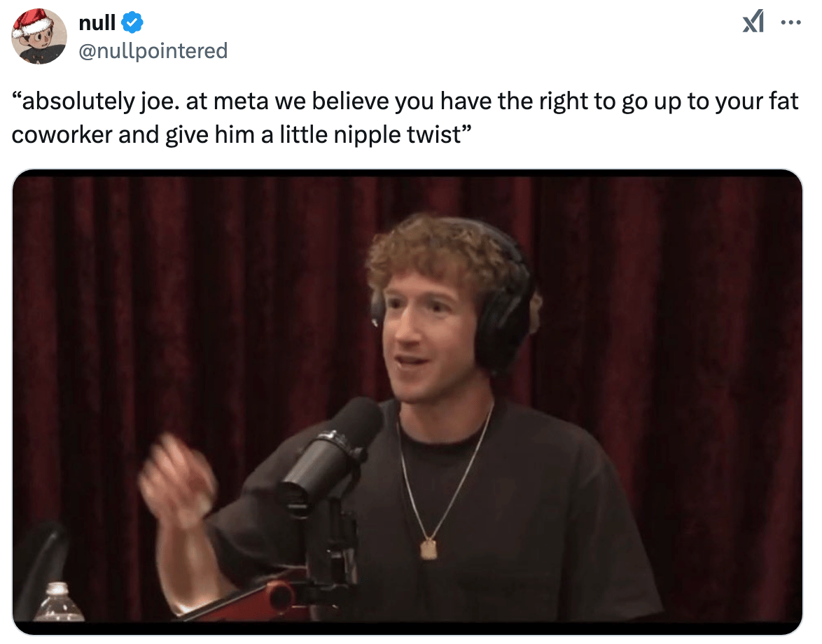
Task: Click the water bottle in the photo corner
Action: [58, 601]
